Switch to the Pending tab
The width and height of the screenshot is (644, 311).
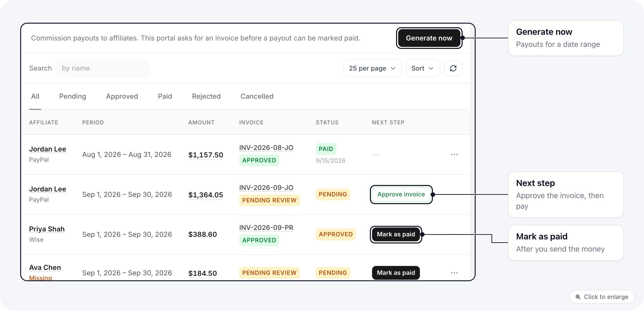tap(73, 96)
